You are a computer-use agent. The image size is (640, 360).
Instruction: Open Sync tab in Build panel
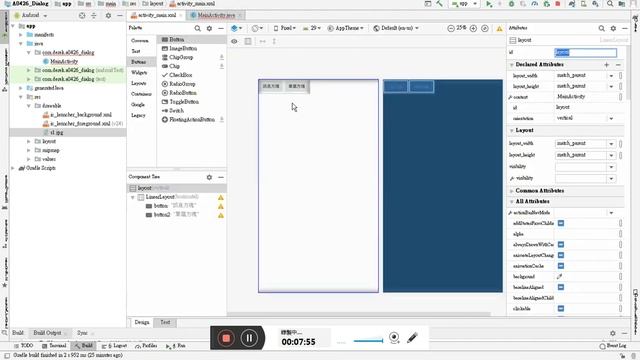point(83,333)
